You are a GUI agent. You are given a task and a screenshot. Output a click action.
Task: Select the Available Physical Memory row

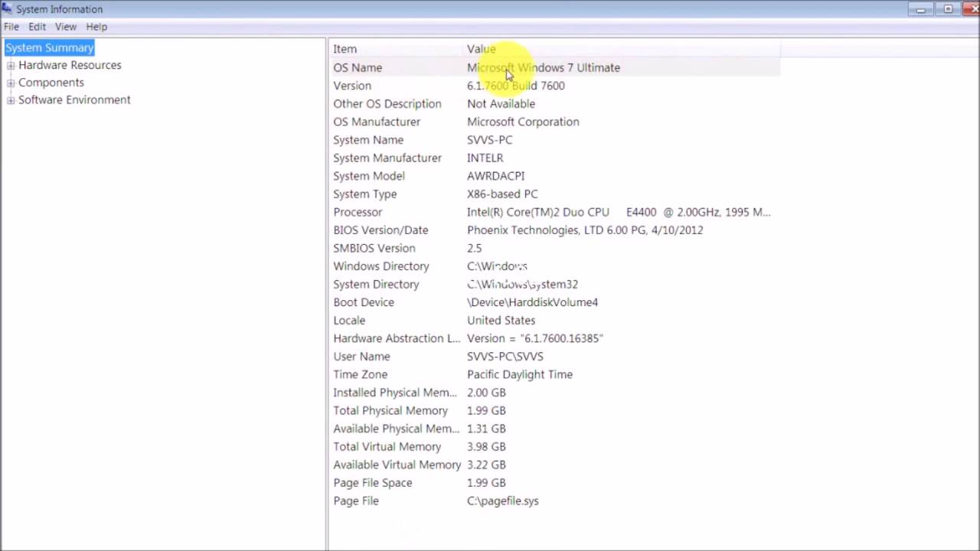555,429
